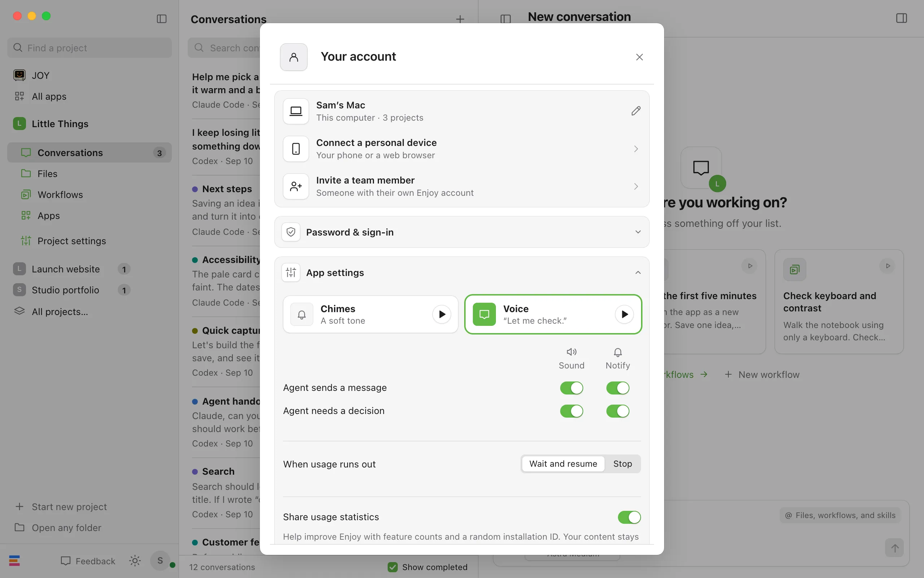Open the Studio portfolio project
The image size is (924, 578).
coord(65,290)
